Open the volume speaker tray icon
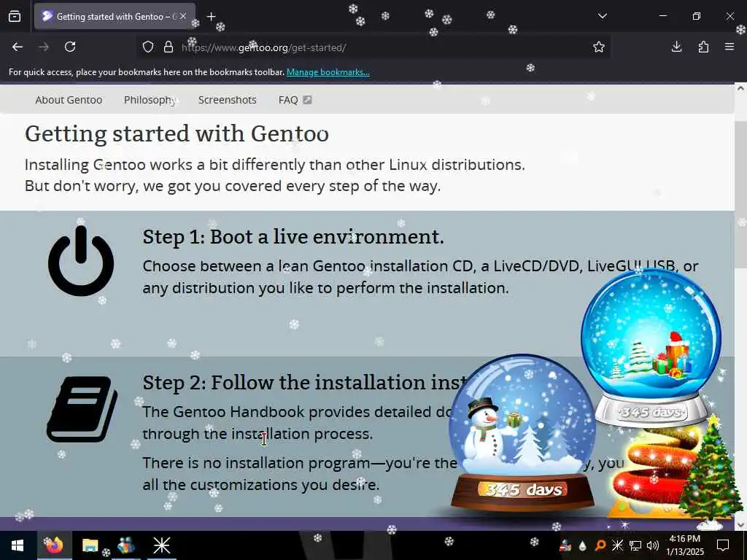Screen dimensions: 747x560 [653, 545]
